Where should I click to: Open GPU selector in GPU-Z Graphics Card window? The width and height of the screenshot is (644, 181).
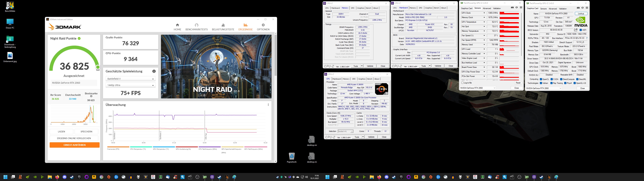click(544, 88)
